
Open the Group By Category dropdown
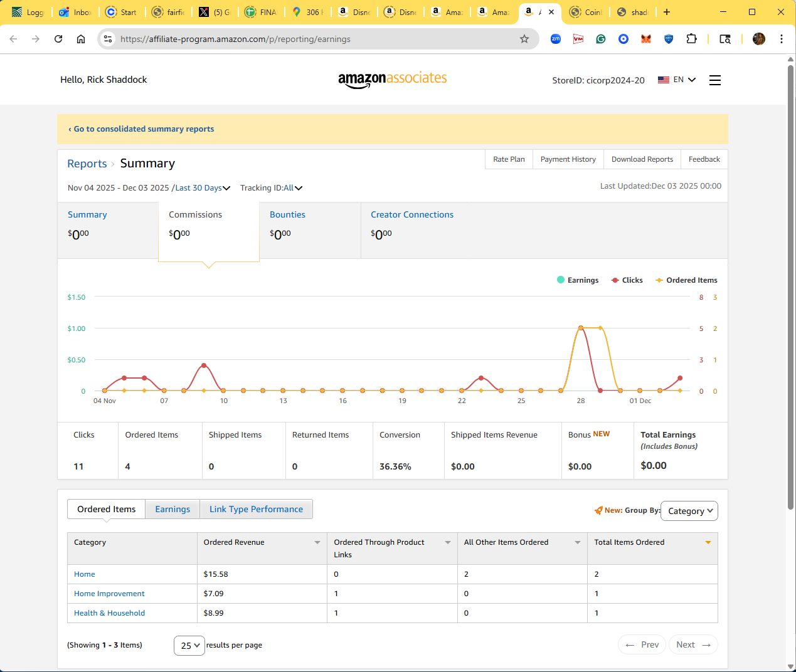(x=689, y=511)
